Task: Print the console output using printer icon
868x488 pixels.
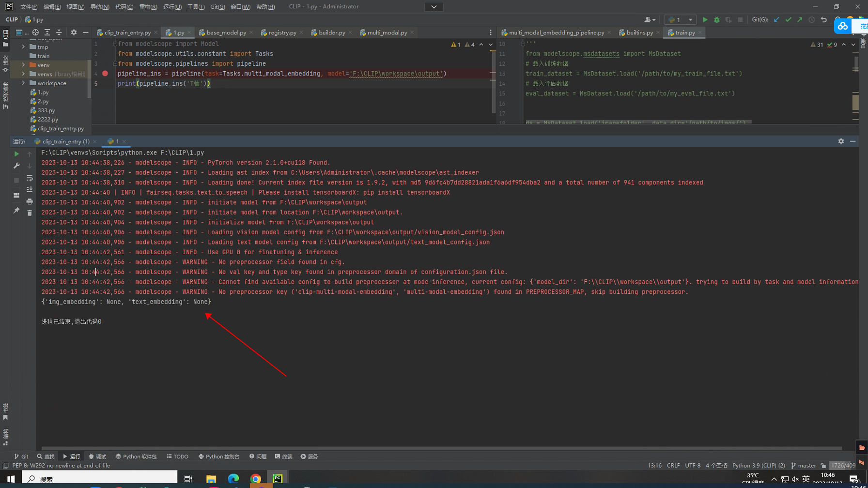Action: (x=30, y=201)
